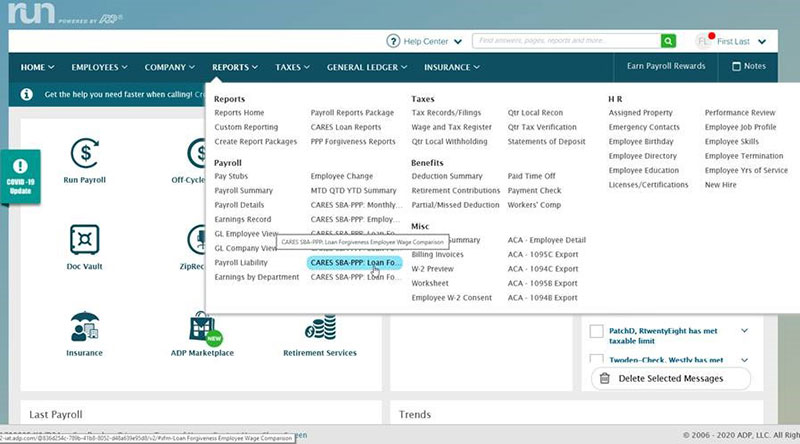Open Payroll Reports Package
800x444 pixels.
tap(352, 113)
